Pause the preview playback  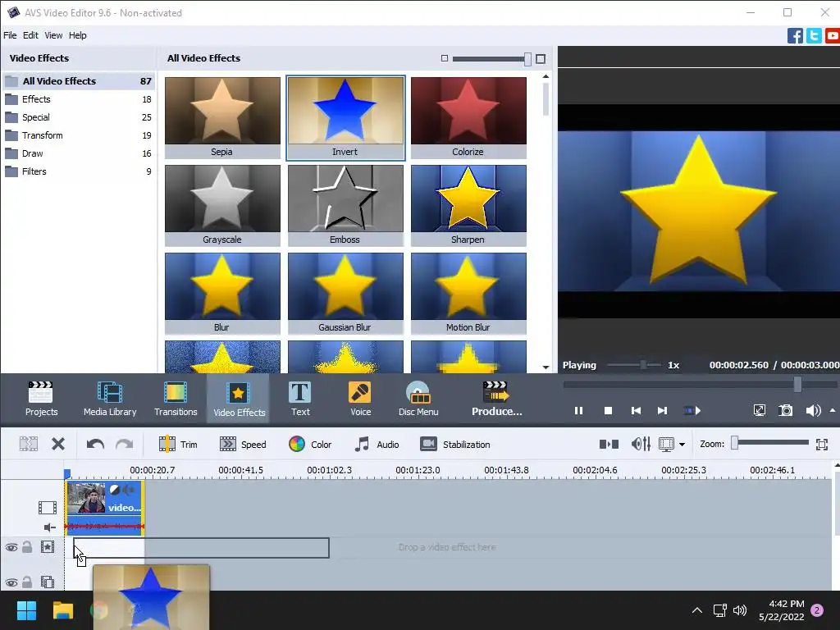pos(578,411)
